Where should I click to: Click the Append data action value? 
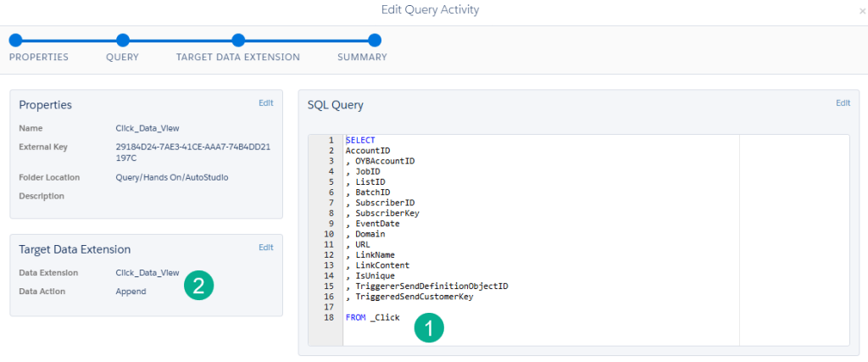click(131, 292)
